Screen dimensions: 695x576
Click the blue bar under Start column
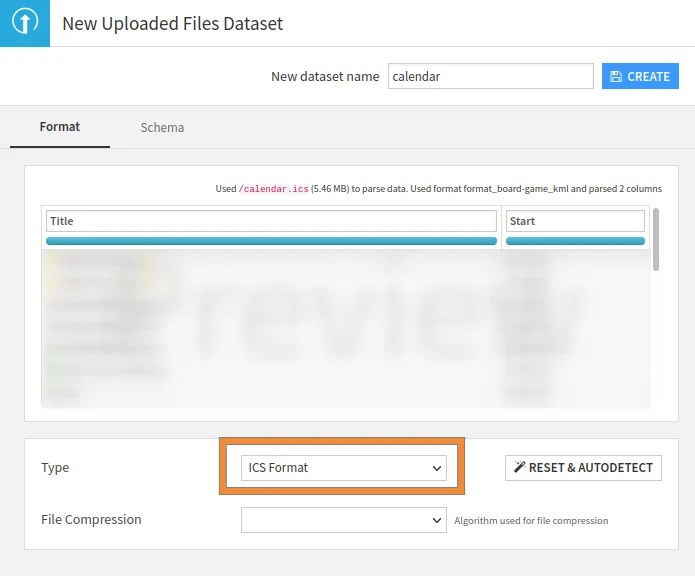coord(575,241)
